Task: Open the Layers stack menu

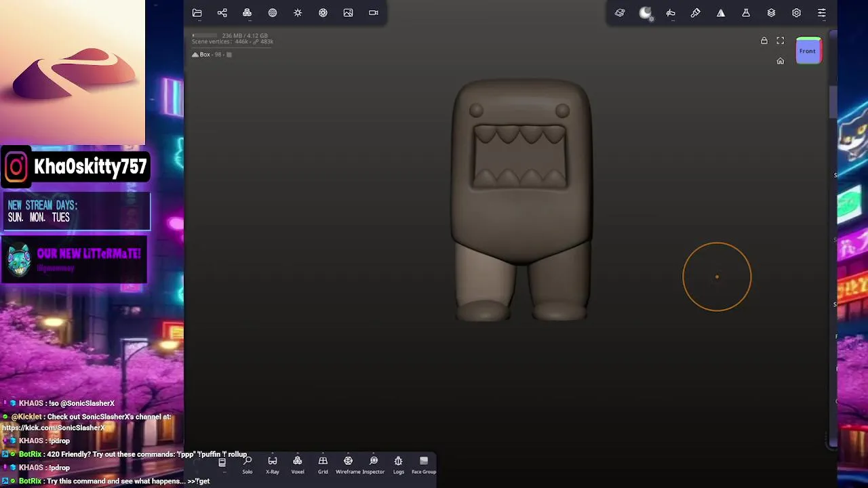Action: 771,13
